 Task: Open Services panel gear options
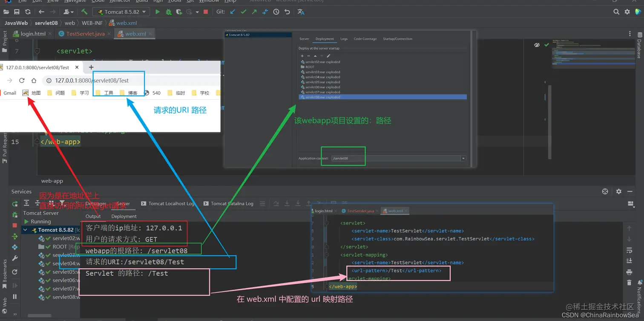[x=619, y=191]
